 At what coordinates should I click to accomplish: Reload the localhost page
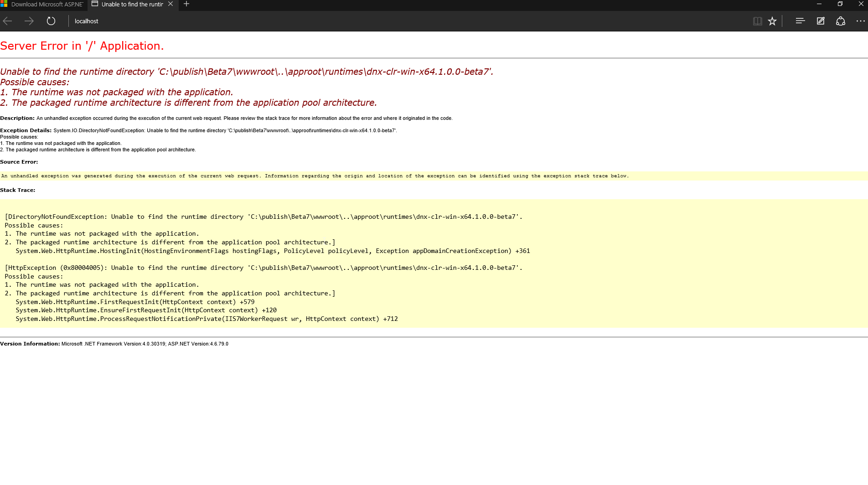pos(51,21)
